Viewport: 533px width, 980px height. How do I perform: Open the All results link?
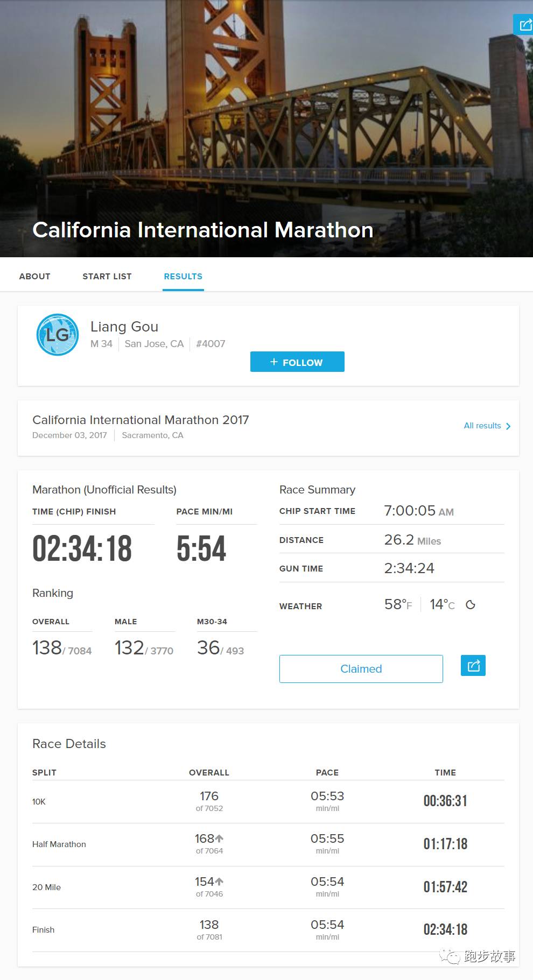[x=482, y=426]
